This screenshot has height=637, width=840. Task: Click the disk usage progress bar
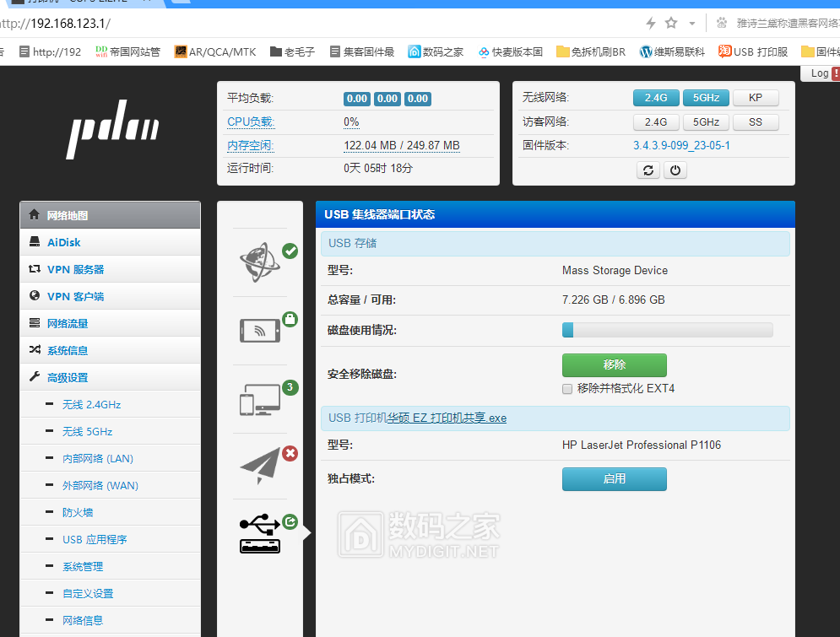tap(667, 329)
